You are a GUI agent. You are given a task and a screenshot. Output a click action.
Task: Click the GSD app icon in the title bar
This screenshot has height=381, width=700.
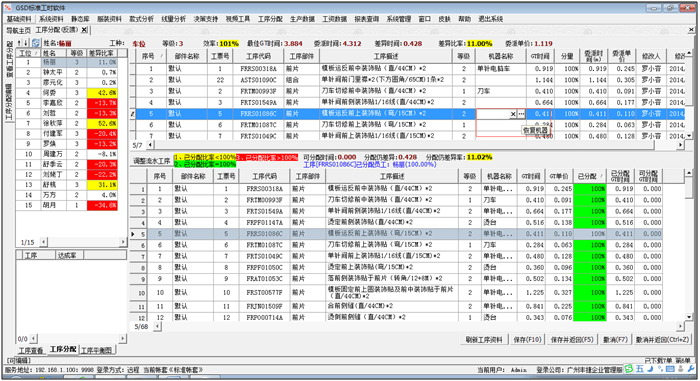click(x=8, y=8)
